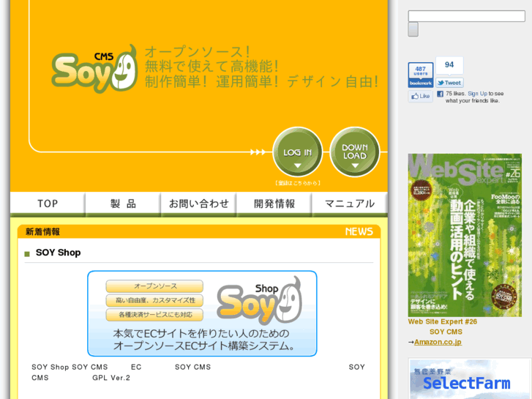Click the SOY Shop news heading

(x=58, y=253)
